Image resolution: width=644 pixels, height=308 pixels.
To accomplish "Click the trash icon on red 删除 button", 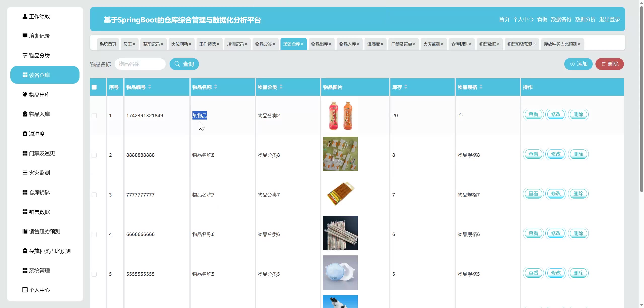I will 603,64.
